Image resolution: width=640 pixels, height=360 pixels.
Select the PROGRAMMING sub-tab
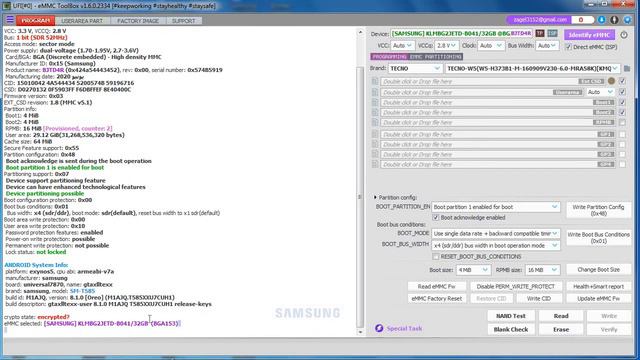389,57
